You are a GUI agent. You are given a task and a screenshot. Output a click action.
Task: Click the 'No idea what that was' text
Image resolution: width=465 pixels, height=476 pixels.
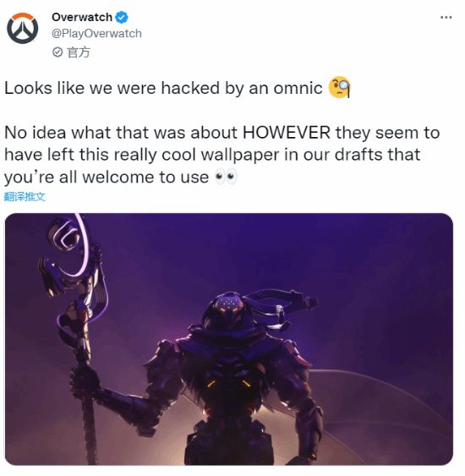coord(121,133)
